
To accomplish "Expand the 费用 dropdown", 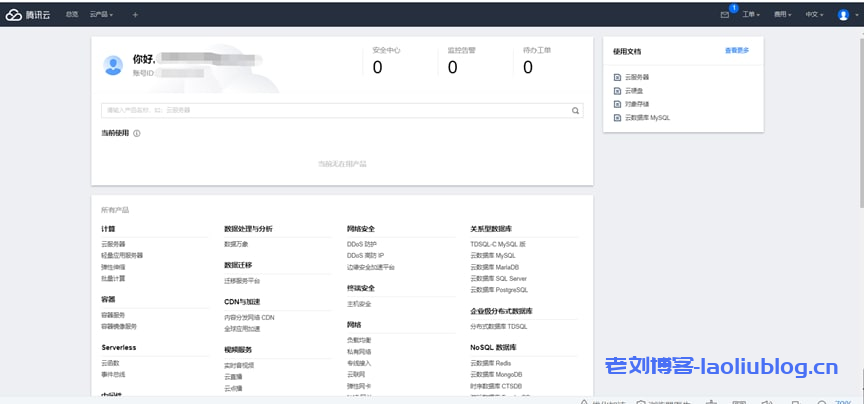I will tap(782, 15).
